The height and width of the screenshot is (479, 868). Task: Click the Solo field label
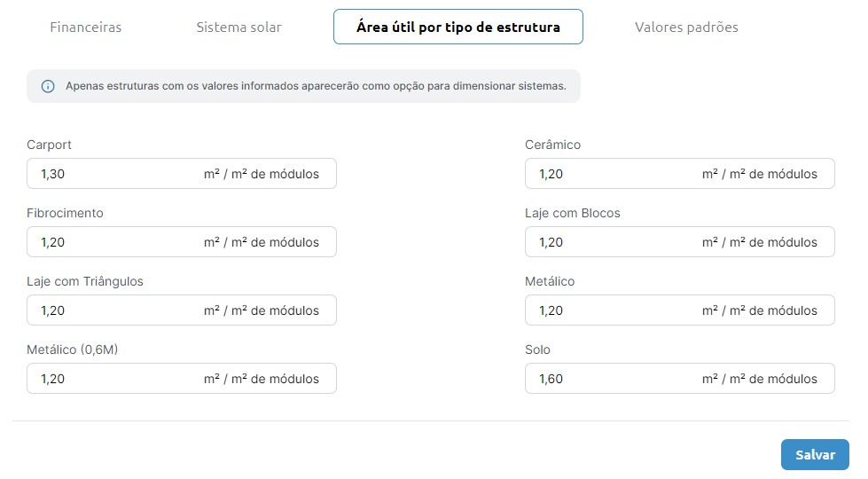[x=537, y=350]
